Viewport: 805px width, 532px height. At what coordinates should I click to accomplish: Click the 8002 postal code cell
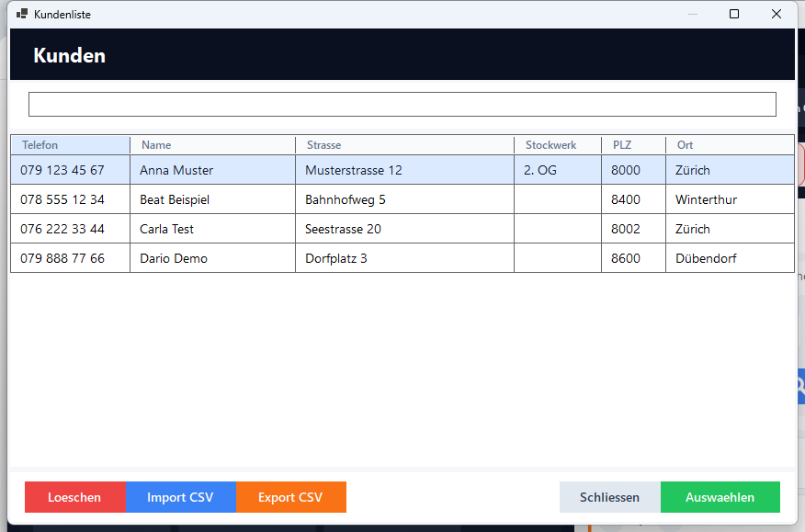coord(633,229)
